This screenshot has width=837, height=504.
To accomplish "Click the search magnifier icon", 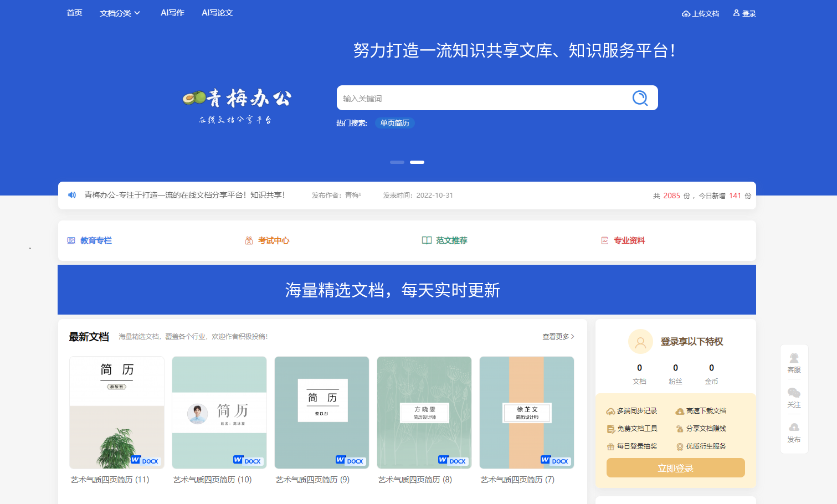I will pyautogui.click(x=640, y=98).
